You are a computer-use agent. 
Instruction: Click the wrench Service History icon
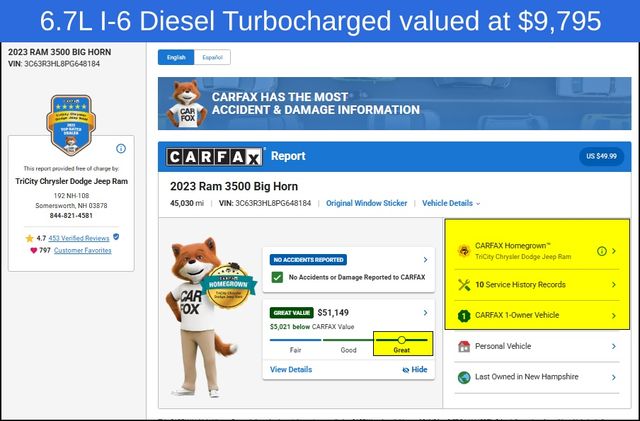[464, 285]
